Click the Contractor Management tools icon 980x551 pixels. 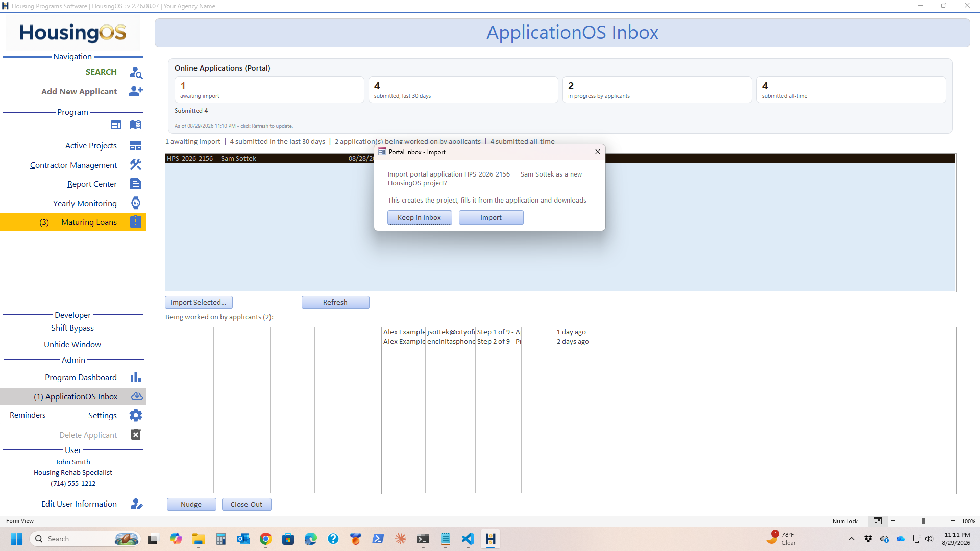tap(136, 165)
